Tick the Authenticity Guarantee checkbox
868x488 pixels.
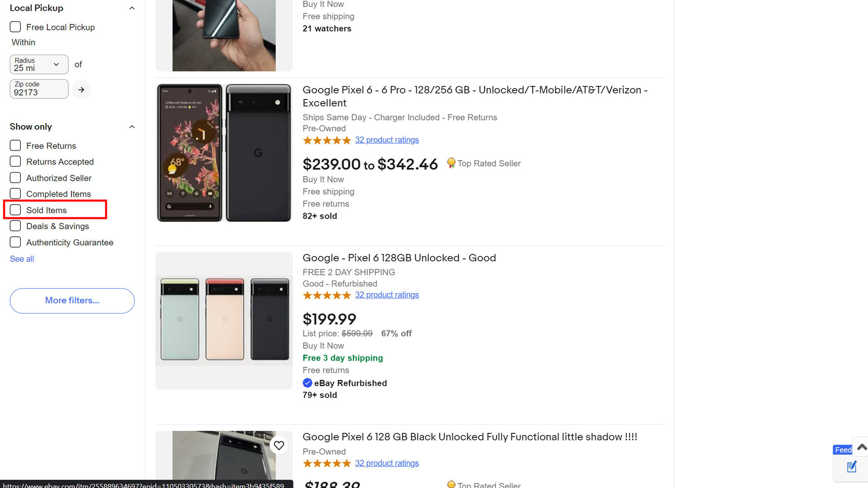(15, 242)
